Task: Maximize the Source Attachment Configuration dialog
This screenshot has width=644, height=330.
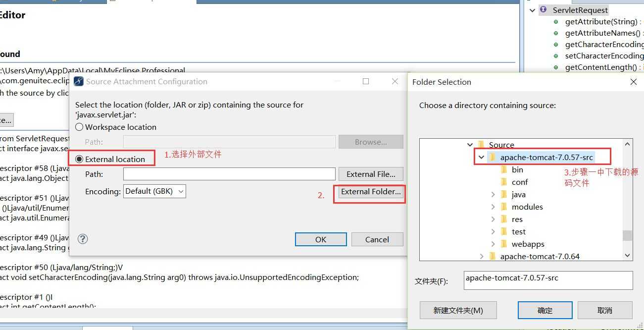Action: [366, 81]
